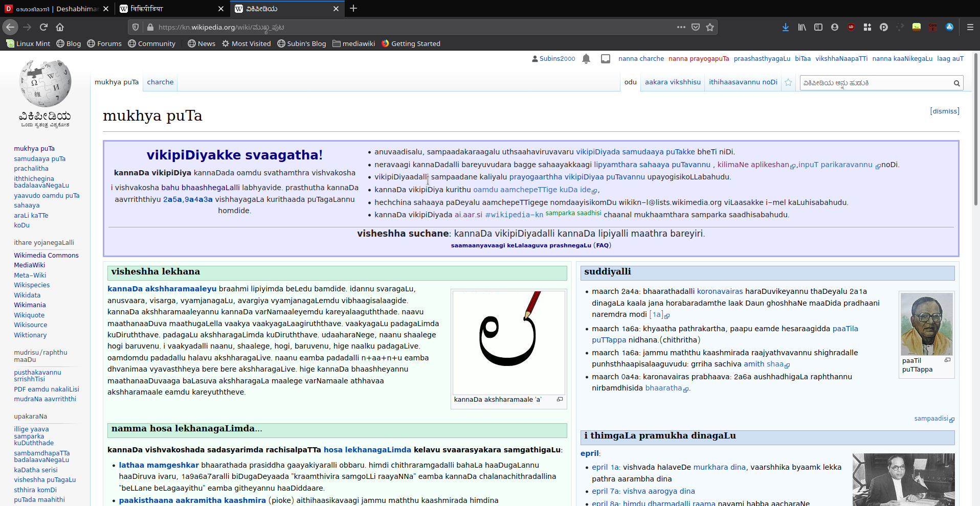980x506 pixels.
Task: Click the Wikipedia search magnifier
Action: [x=956, y=83]
